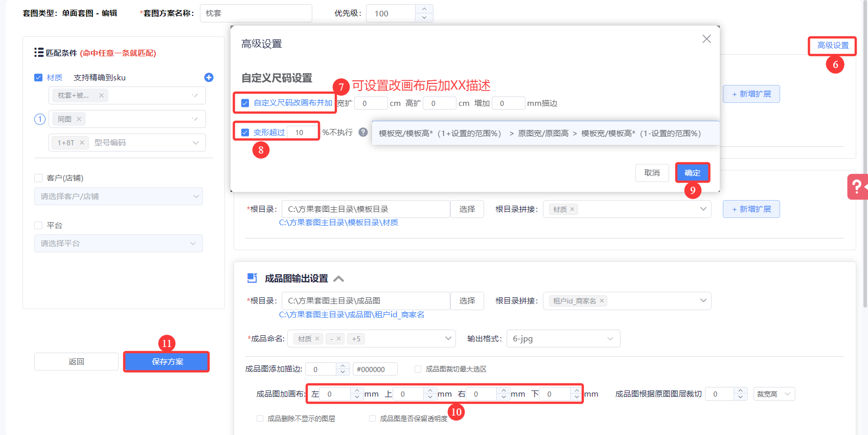Focus the 宽扩 cm input
Screen dimensions: 868x435
(x=371, y=103)
